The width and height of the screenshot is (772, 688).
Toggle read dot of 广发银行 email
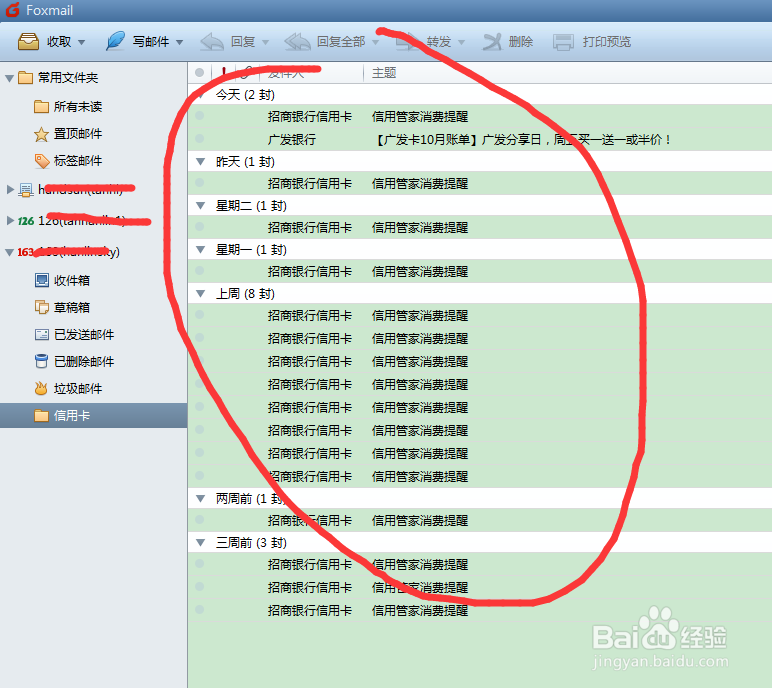coord(199,139)
